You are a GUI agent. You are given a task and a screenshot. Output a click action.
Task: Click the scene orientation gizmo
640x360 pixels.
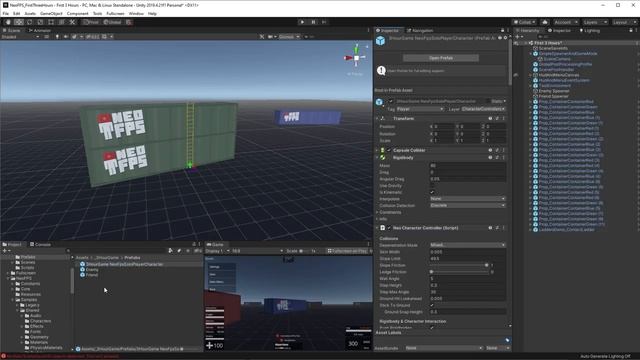coord(356,58)
